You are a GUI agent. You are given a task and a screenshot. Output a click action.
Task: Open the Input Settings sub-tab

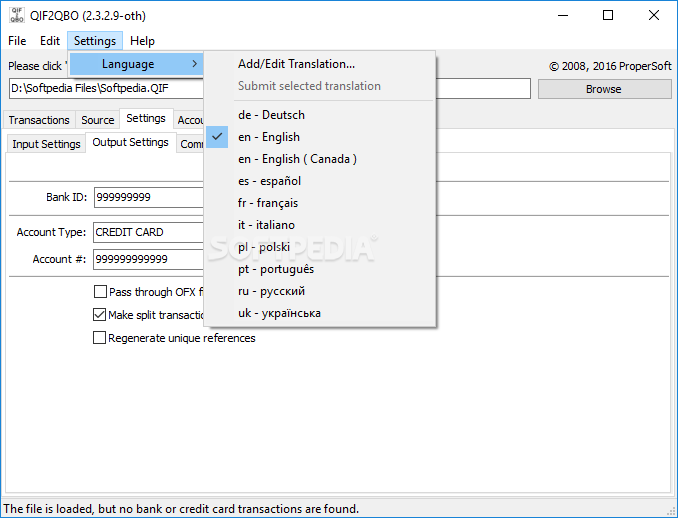click(46, 144)
